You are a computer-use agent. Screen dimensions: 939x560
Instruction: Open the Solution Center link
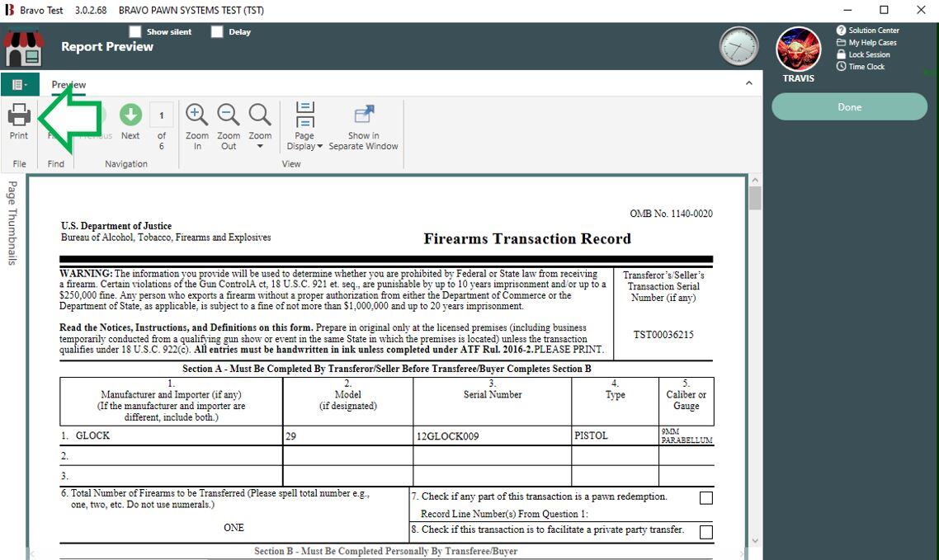click(x=868, y=30)
